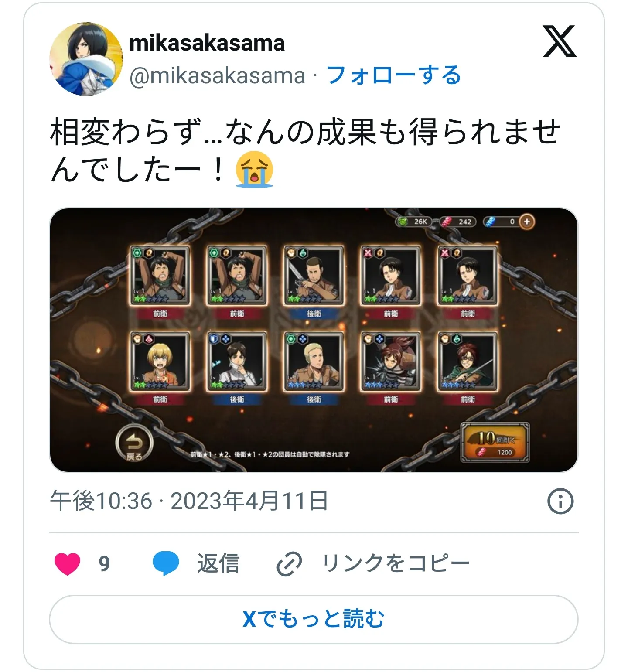628x672 pixels.
Task: Select the blond Armin character card
Action: click(160, 362)
